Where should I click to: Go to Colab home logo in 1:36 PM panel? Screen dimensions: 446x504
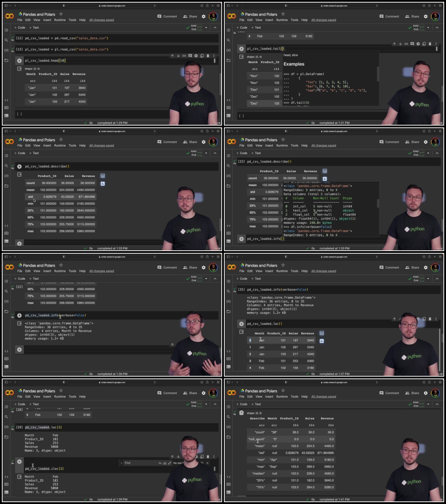[x=10, y=267]
